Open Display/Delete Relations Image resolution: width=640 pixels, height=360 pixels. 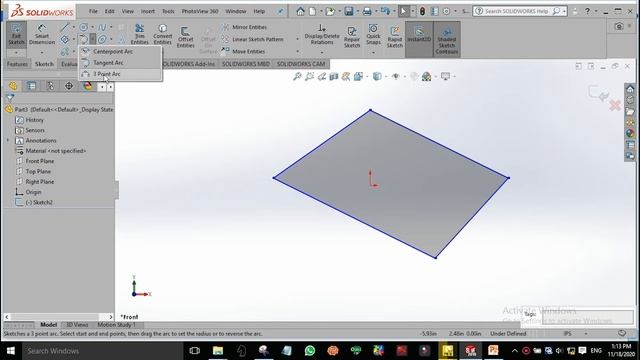tap(322, 34)
